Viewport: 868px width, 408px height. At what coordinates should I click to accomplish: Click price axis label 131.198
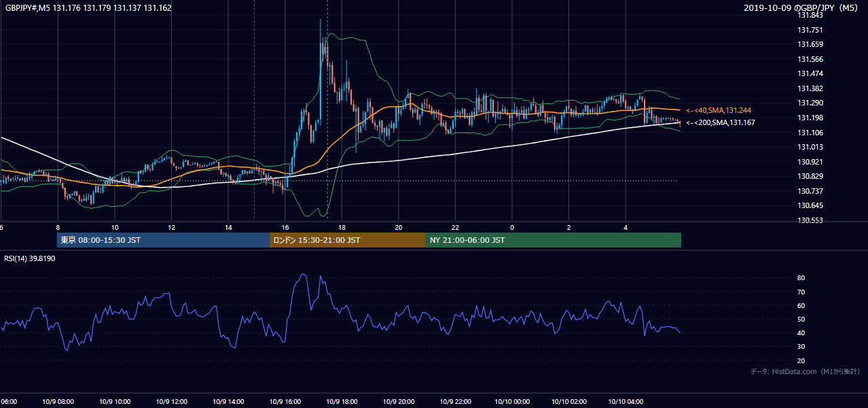tap(810, 118)
